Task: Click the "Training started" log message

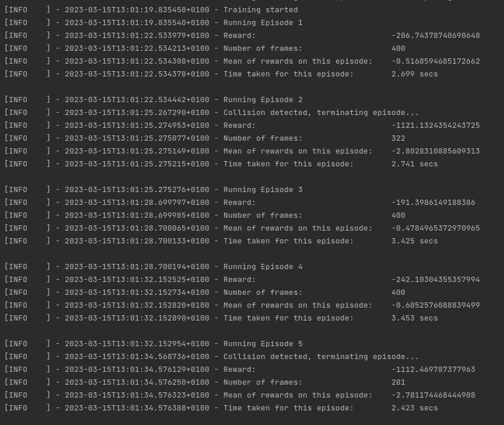Action: click(260, 10)
